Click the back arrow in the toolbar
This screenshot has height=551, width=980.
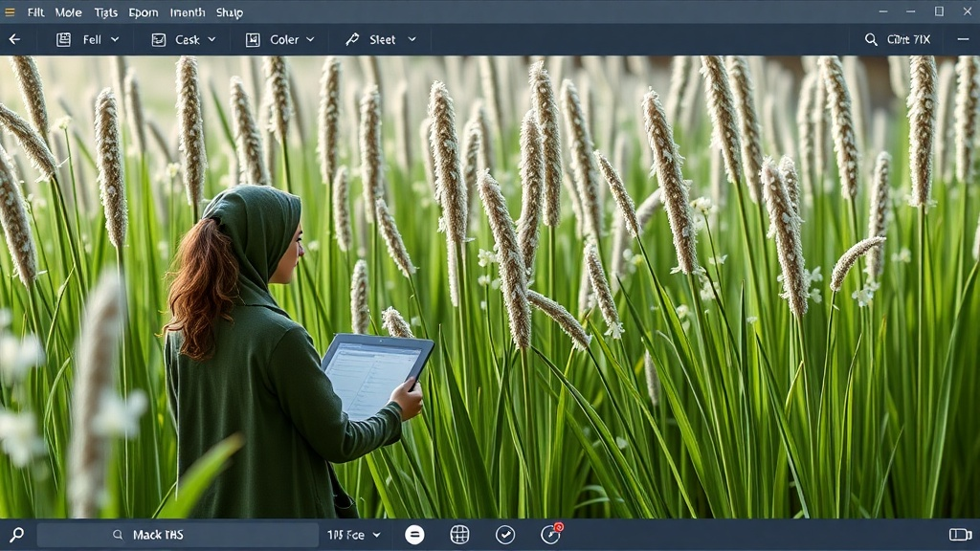pyautogui.click(x=14, y=39)
